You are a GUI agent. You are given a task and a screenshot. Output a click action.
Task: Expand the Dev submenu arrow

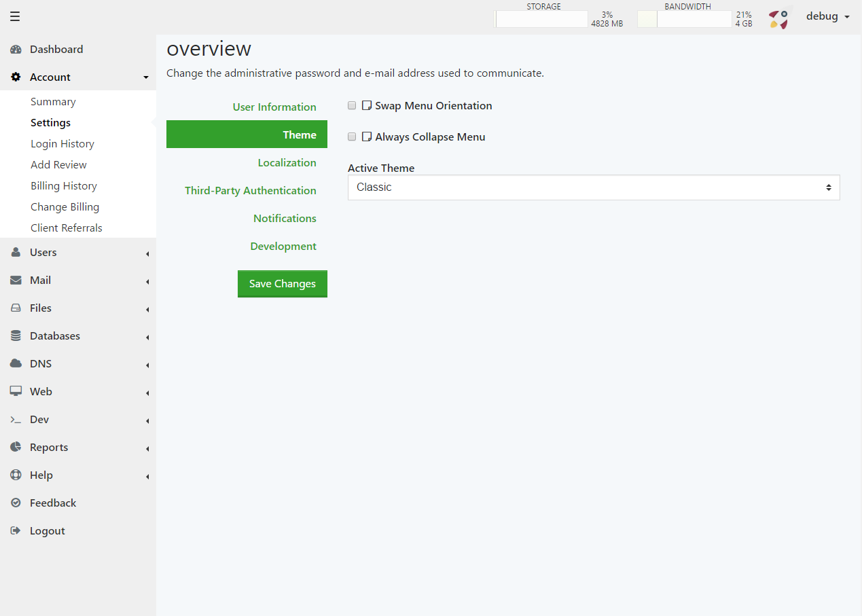point(147,421)
